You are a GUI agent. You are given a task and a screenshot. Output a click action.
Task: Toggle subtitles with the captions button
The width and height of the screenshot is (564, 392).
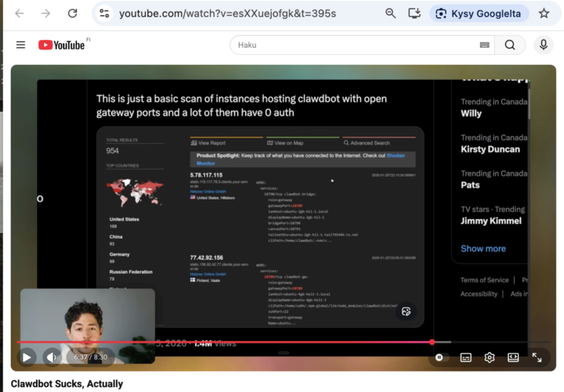466,357
